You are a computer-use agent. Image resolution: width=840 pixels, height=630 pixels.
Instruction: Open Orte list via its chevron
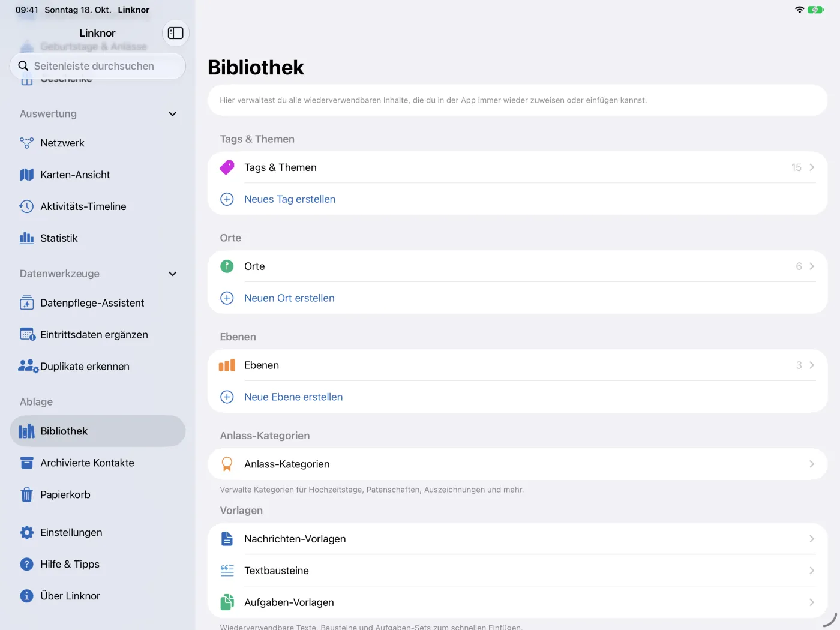pyautogui.click(x=812, y=266)
